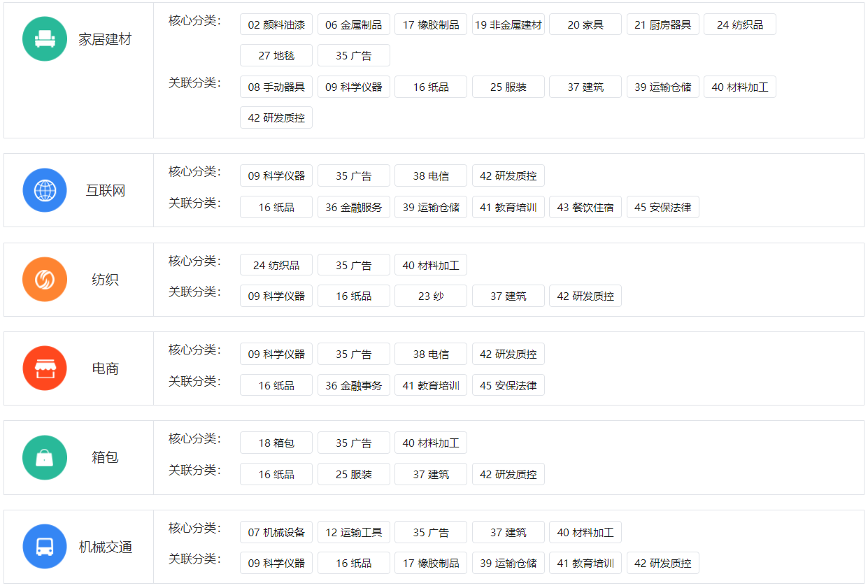Click 39 运输仓储 in the 机械交通 row
The width and height of the screenshot is (868, 588).
pyautogui.click(x=508, y=563)
